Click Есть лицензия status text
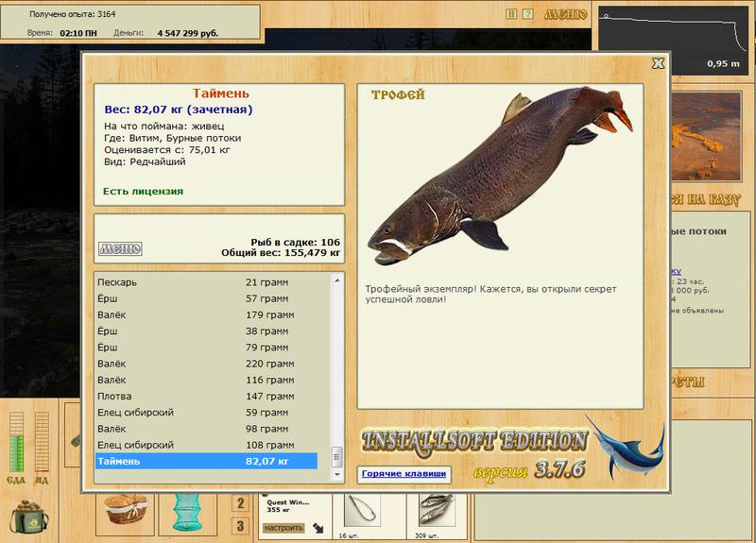Image resolution: width=756 pixels, height=543 pixels. tap(143, 192)
